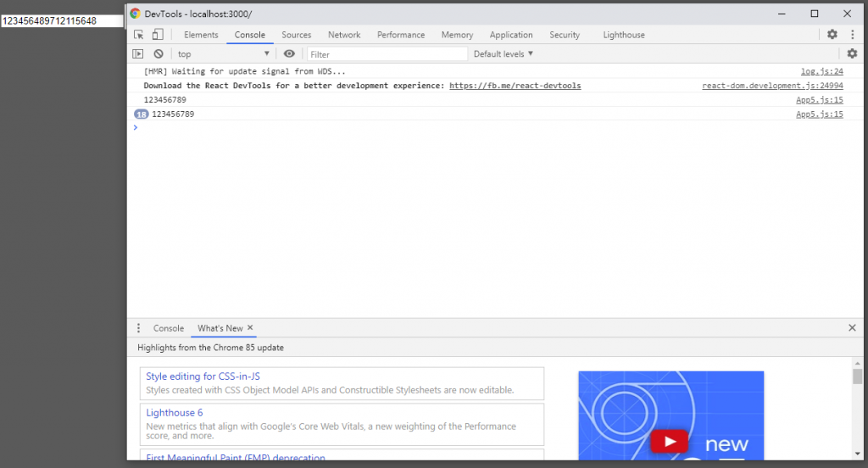Select the What's New drawer tab
868x468 pixels.
(220, 328)
